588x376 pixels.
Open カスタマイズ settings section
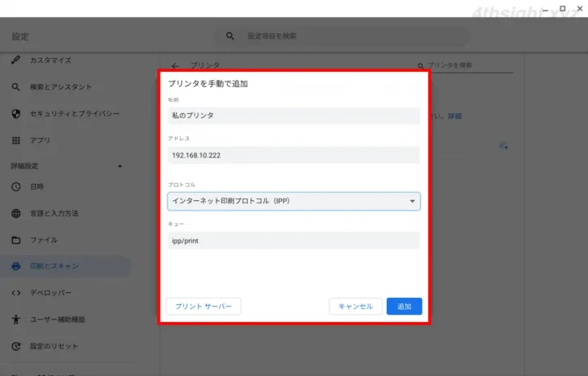tap(51, 61)
